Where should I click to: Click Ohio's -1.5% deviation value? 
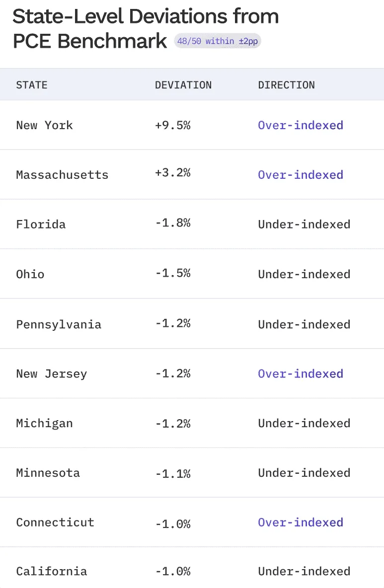point(173,273)
